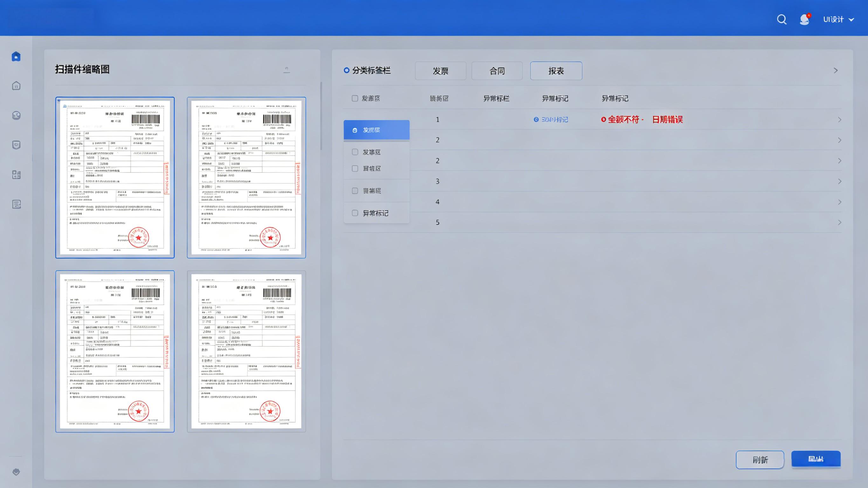Expand row 5 with its right chevron
Screen dimensions: 868x488
[x=839, y=223]
